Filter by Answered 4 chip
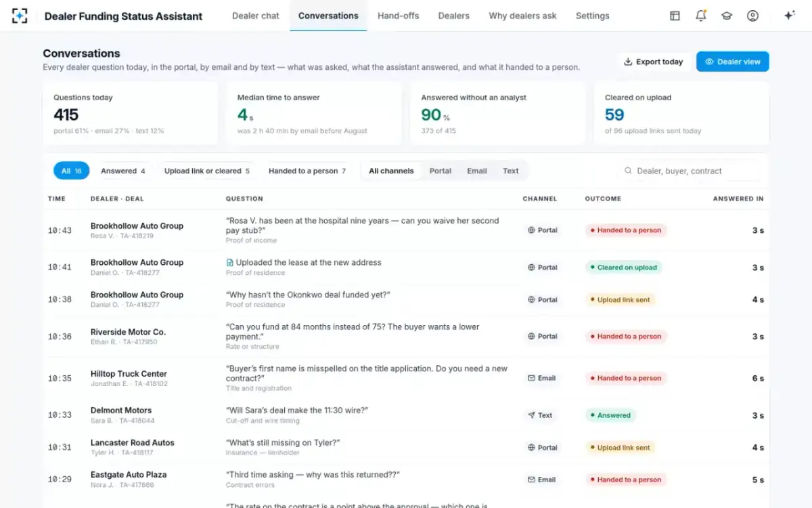This screenshot has height=508, width=812. click(x=123, y=171)
